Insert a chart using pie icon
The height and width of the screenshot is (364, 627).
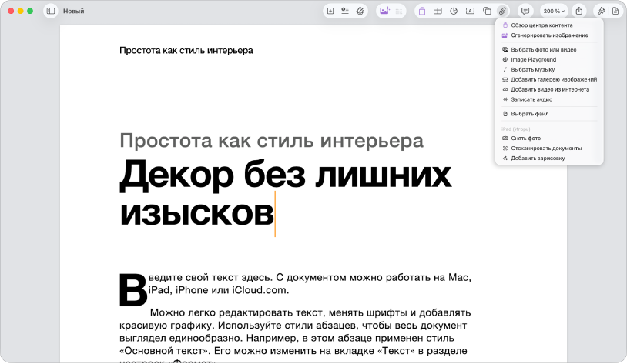[x=454, y=12]
